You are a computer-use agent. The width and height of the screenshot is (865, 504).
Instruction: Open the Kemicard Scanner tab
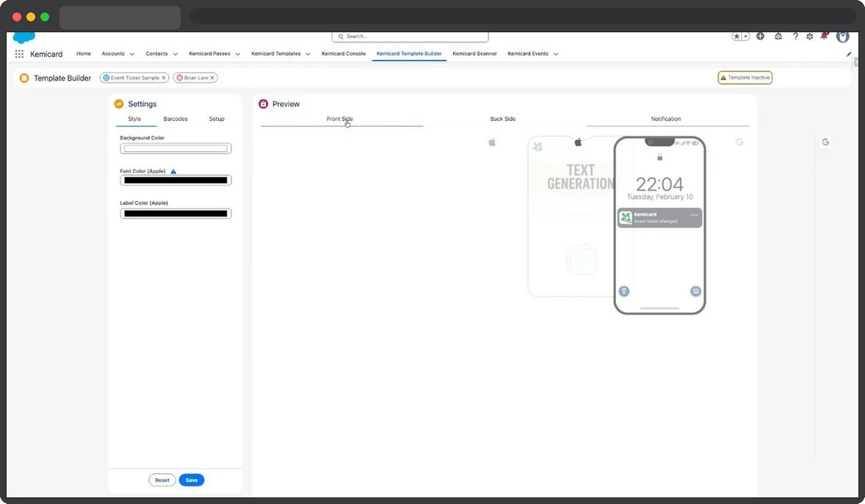pyautogui.click(x=474, y=54)
